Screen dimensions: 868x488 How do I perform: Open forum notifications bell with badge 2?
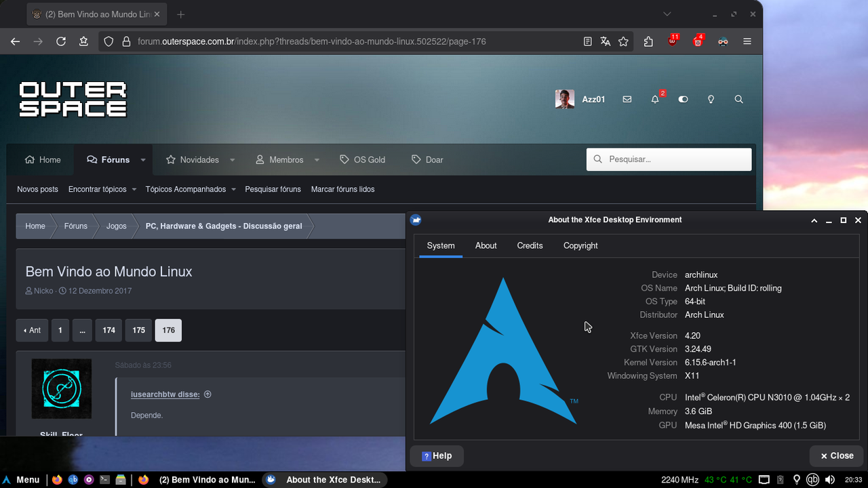tap(656, 98)
